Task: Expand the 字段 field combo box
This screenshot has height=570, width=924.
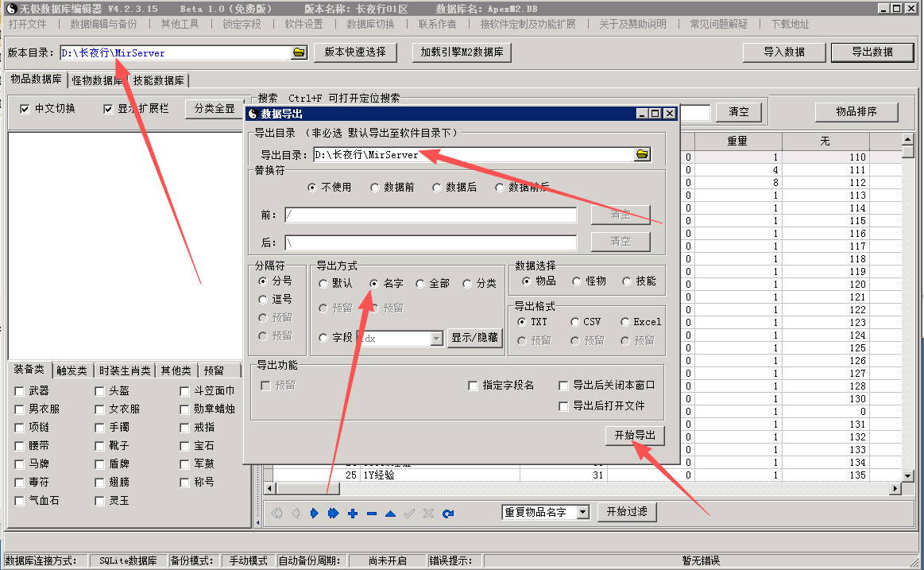Action: (x=436, y=338)
